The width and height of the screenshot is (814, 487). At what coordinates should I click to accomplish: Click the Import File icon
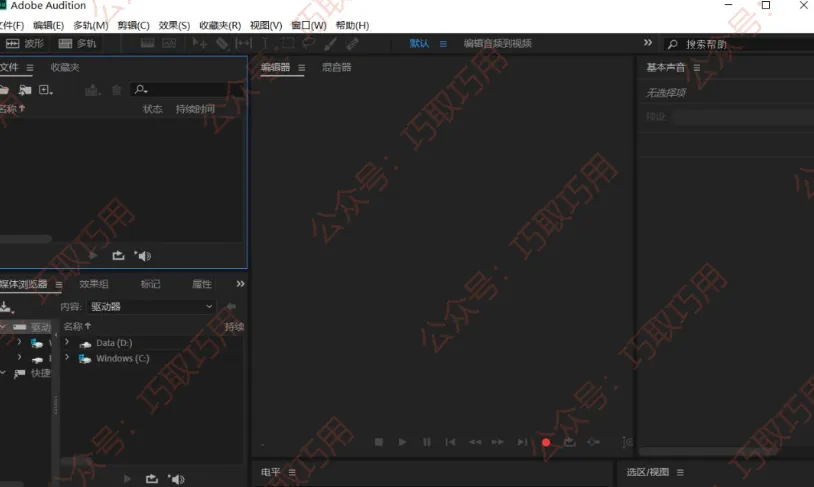click(x=25, y=90)
